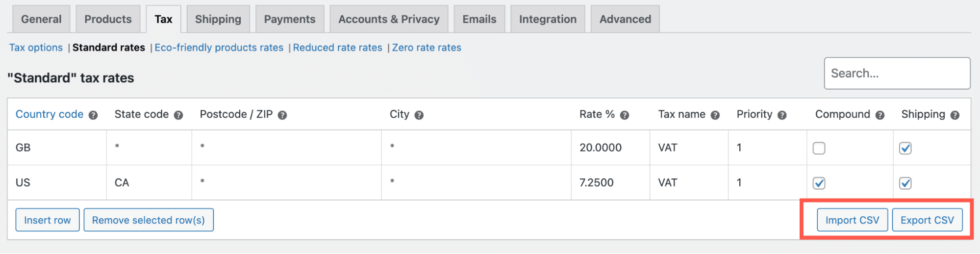Click the Export CSV button
980x254 pixels.
pyautogui.click(x=928, y=220)
